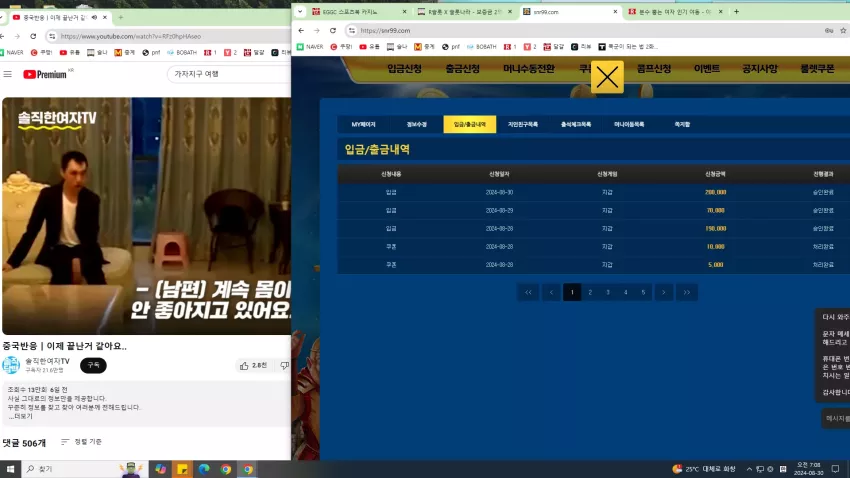This screenshot has height=478, width=850.
Task: Switch to the 분수 뿜는 여자 tab
Action: (x=674, y=11)
